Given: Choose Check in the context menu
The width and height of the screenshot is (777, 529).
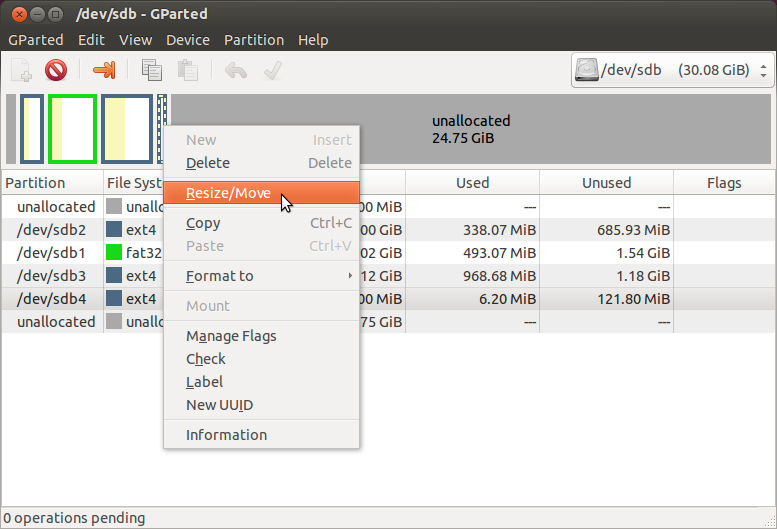Looking at the screenshot, I should coord(261,359).
